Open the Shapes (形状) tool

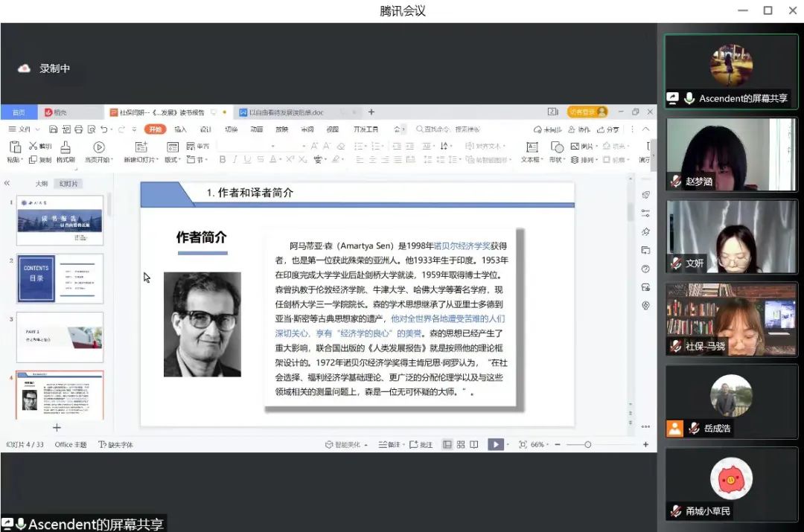(556, 147)
